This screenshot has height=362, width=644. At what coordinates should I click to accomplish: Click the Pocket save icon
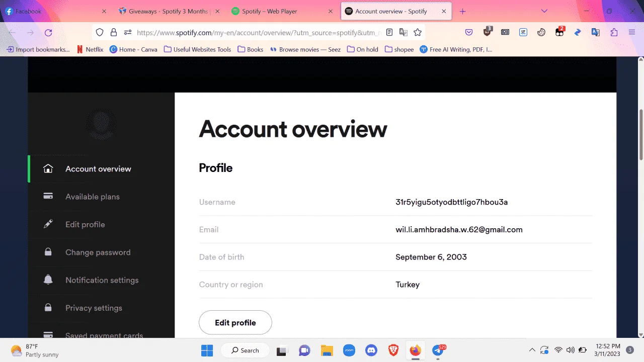(469, 33)
